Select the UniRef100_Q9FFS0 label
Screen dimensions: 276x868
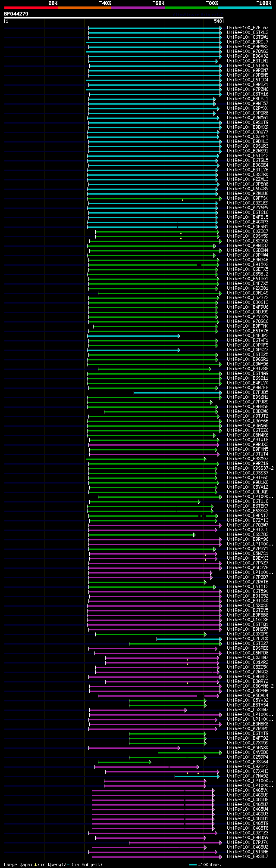click(x=248, y=198)
